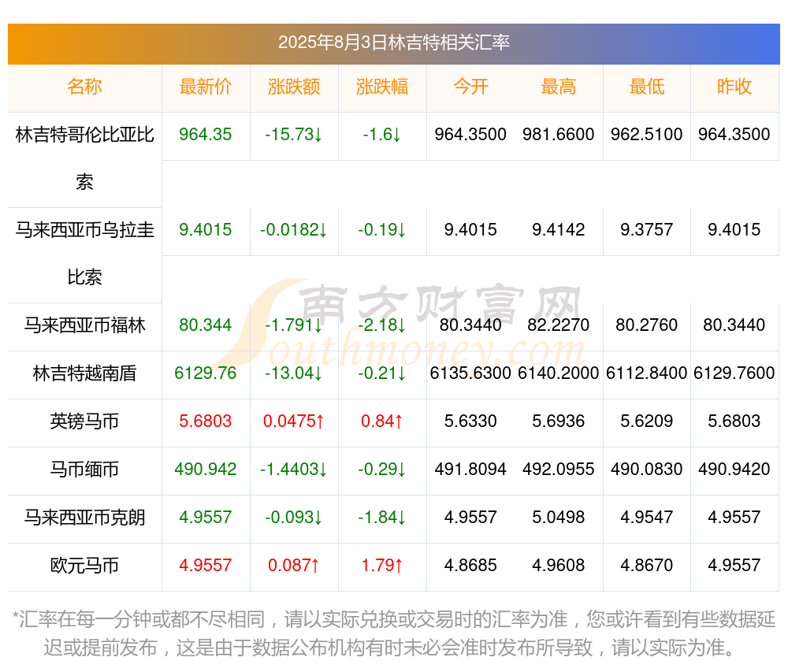Screen dimensions: 788x672
Task: Select the 最新价 column header
Action: (206, 87)
